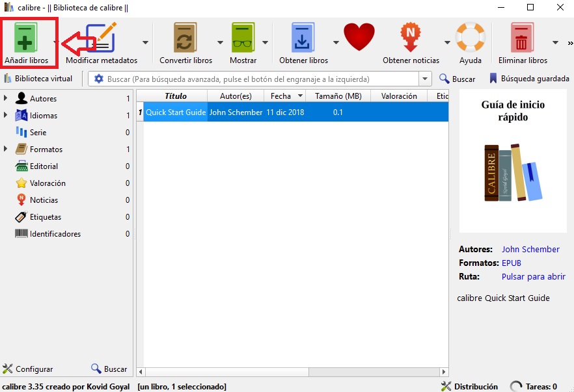Select Formatos category in sidebar
The width and height of the screenshot is (574, 392).
[x=46, y=150]
